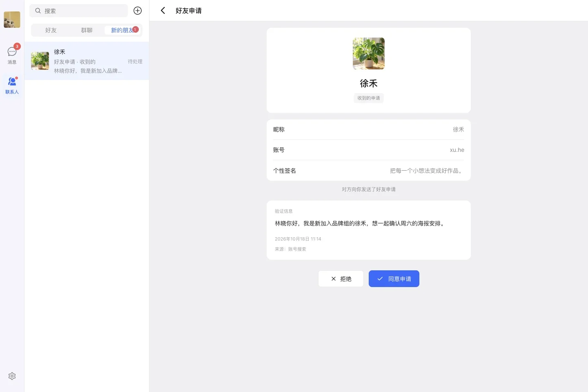
Task: Select the 新的朋友 tab
Action: pos(122,30)
